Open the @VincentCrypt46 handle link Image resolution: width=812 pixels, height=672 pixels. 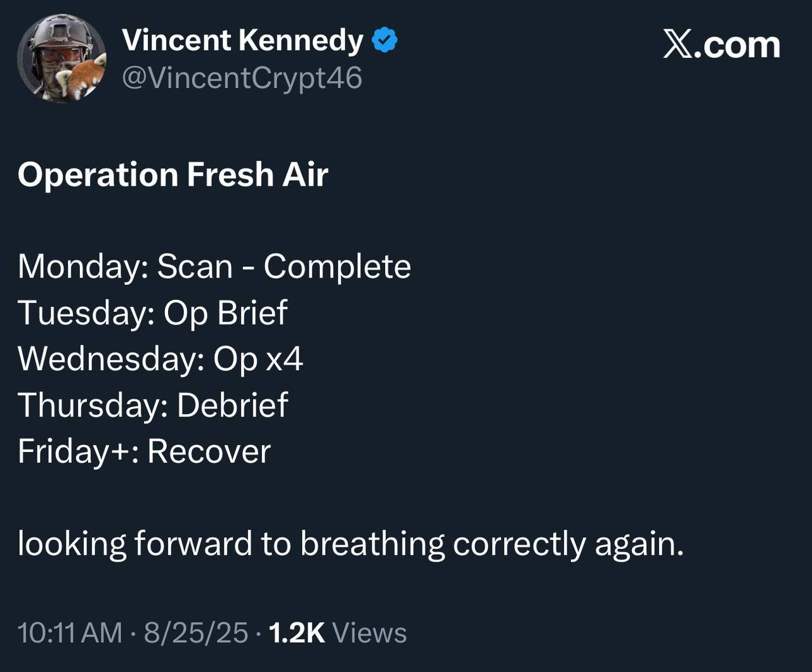point(242,78)
